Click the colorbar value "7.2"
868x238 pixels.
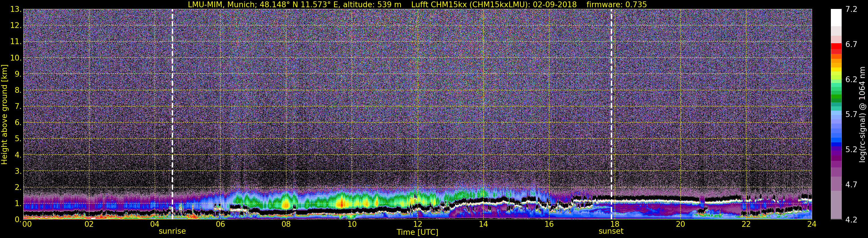[x=851, y=10]
